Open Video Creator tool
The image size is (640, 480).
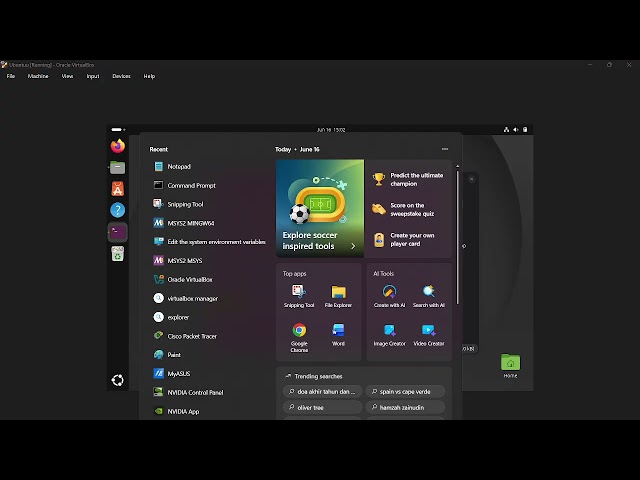(429, 335)
